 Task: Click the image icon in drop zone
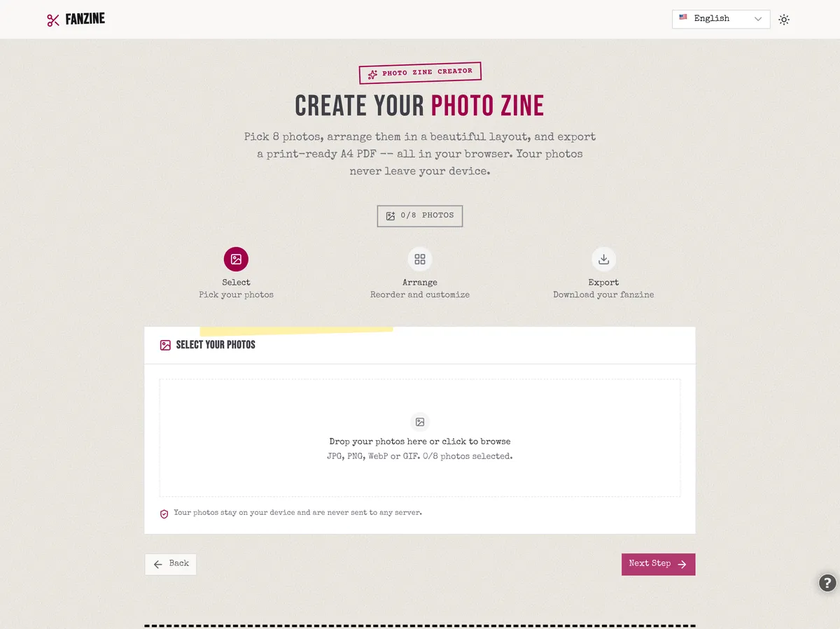point(420,422)
